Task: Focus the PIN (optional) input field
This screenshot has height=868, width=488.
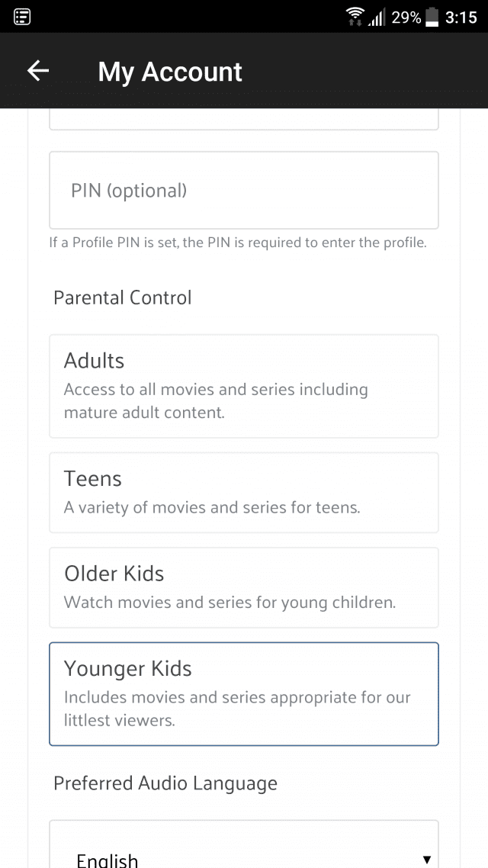Action: click(x=244, y=190)
